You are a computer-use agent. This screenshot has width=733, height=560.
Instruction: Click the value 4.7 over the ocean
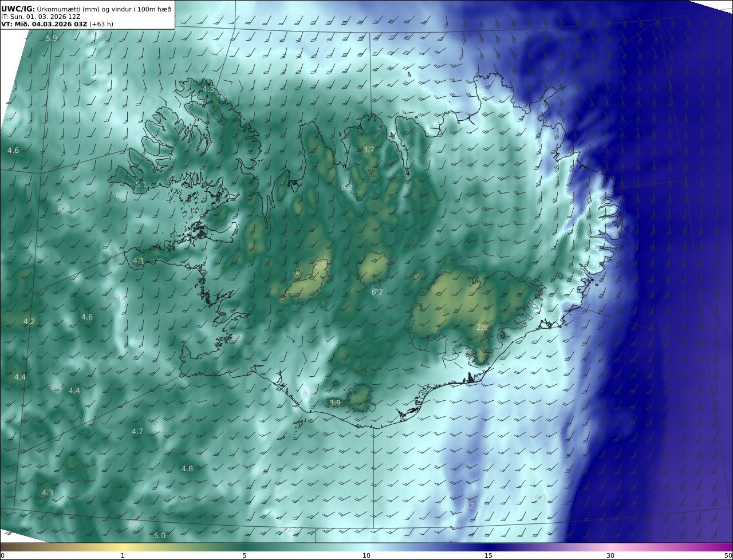(137, 432)
